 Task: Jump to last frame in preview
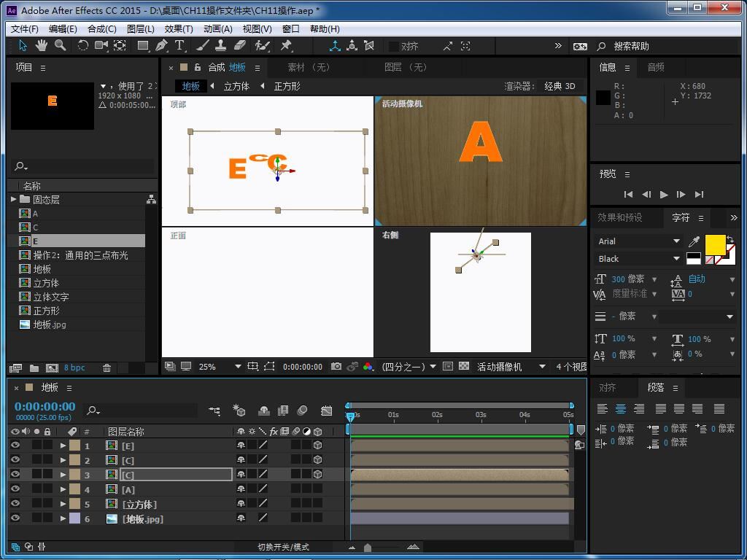pyautogui.click(x=699, y=194)
